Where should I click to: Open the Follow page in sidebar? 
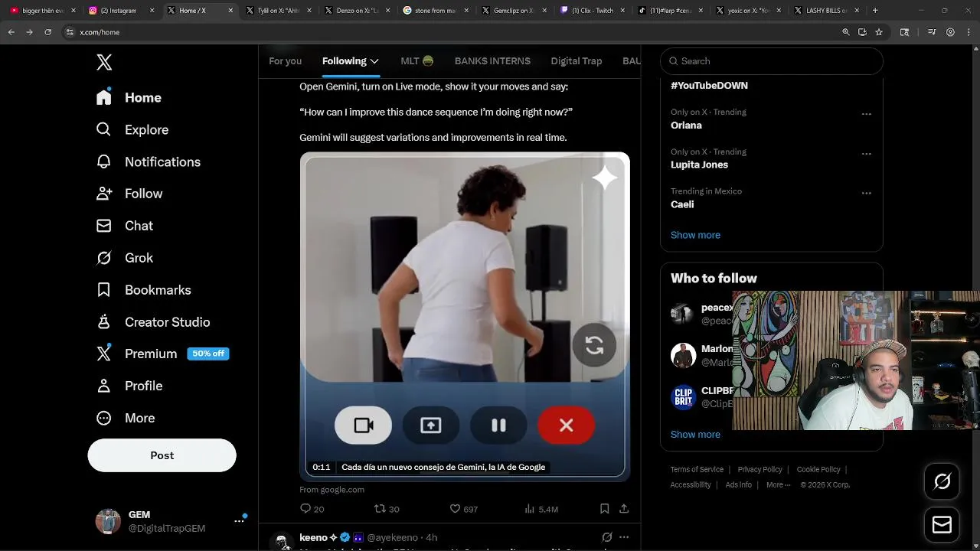coord(129,194)
